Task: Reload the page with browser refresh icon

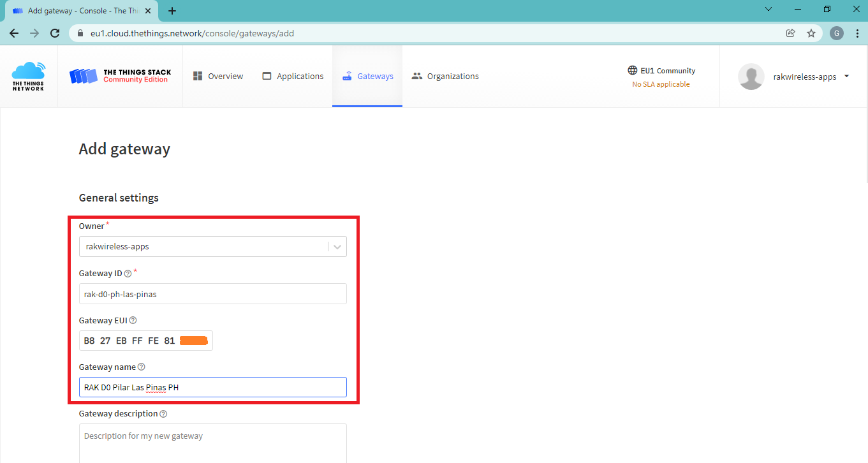Action: pos(55,33)
